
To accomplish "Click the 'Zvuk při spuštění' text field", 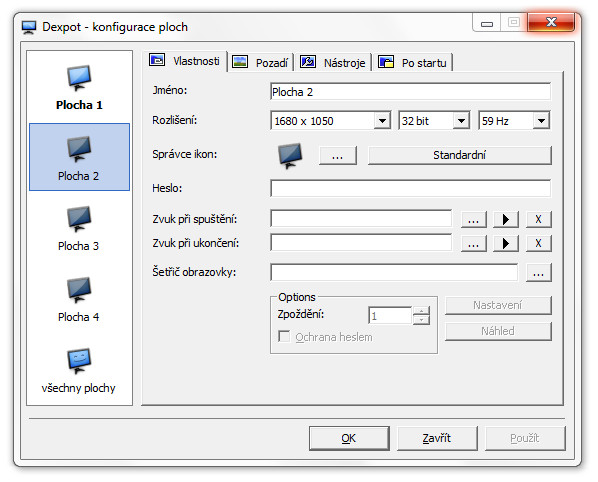I will pos(361,219).
